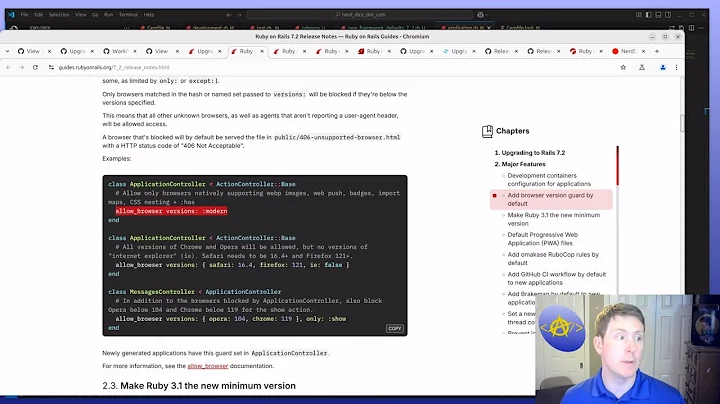Go forward in Chromium browser
The height and width of the screenshot is (404, 720).
coord(22,67)
